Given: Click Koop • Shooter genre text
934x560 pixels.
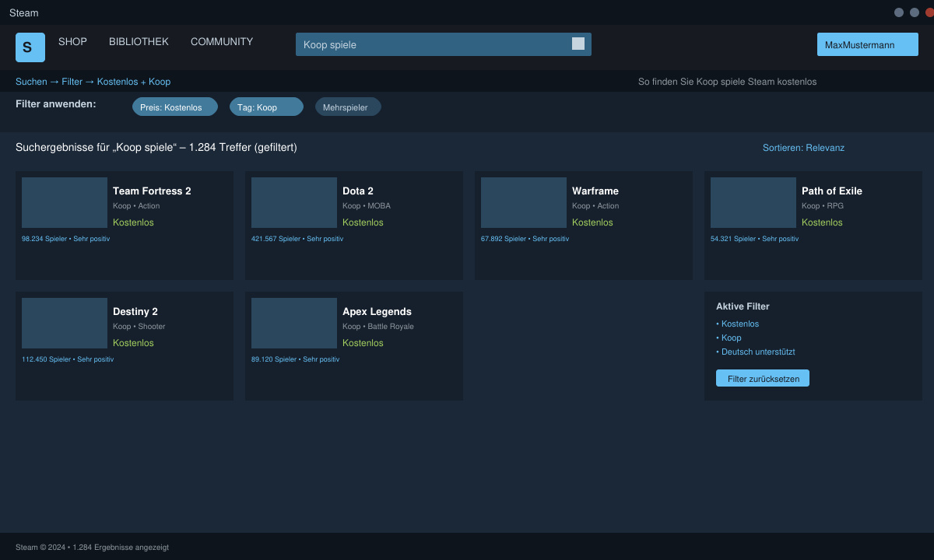Looking at the screenshot, I should pos(139,327).
